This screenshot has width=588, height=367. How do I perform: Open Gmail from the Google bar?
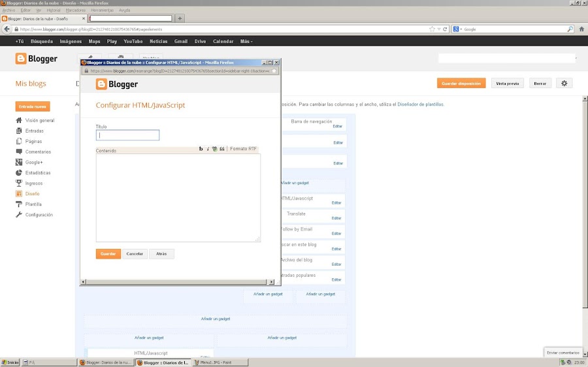click(181, 41)
